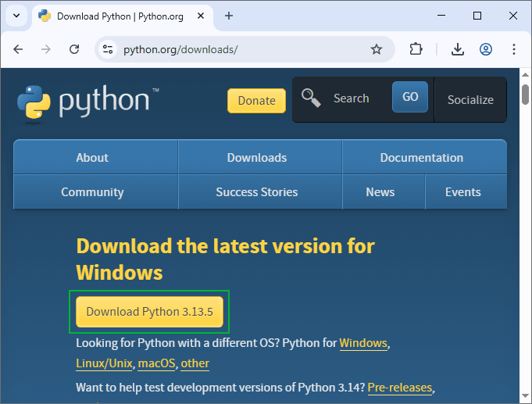Open Chrome three-dot menu
532x404 pixels.
[x=514, y=49]
